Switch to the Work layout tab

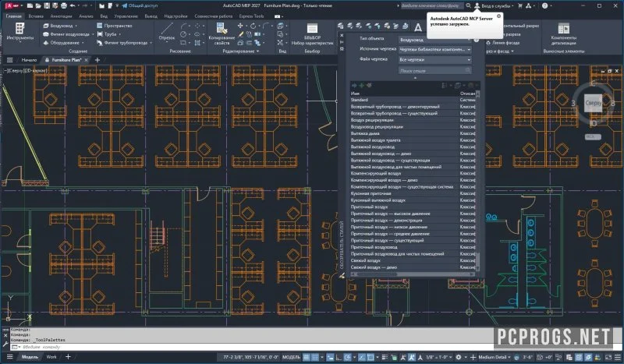(x=51, y=357)
